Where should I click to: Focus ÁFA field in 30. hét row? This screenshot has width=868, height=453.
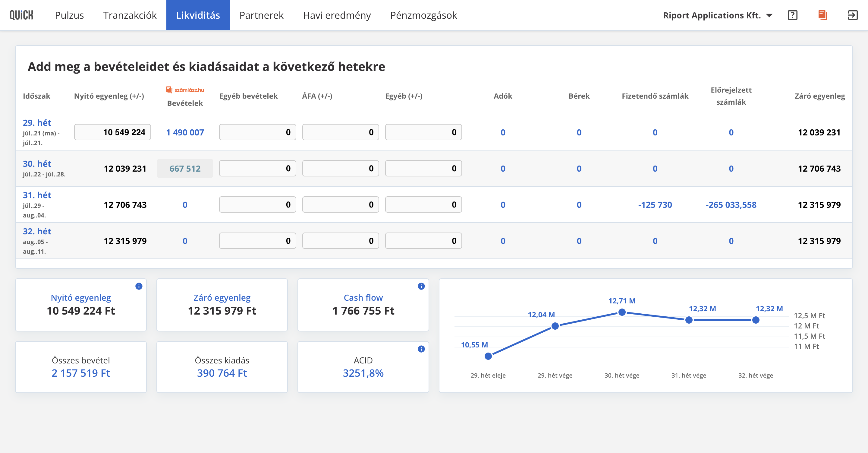point(340,168)
